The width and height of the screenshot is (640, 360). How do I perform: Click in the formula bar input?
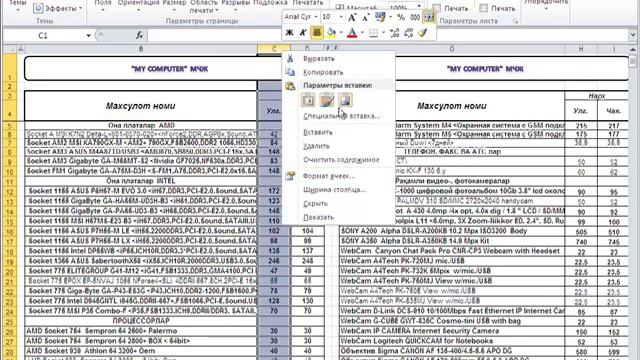point(388,36)
